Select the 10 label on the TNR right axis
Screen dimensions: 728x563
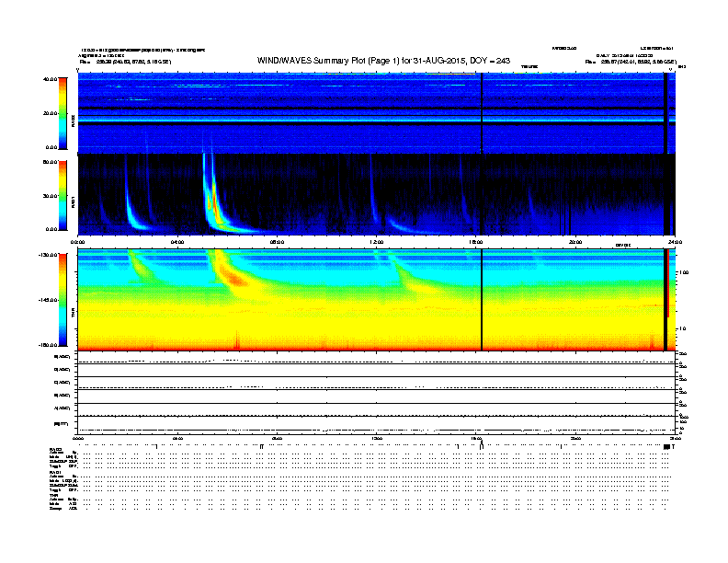coord(682,328)
